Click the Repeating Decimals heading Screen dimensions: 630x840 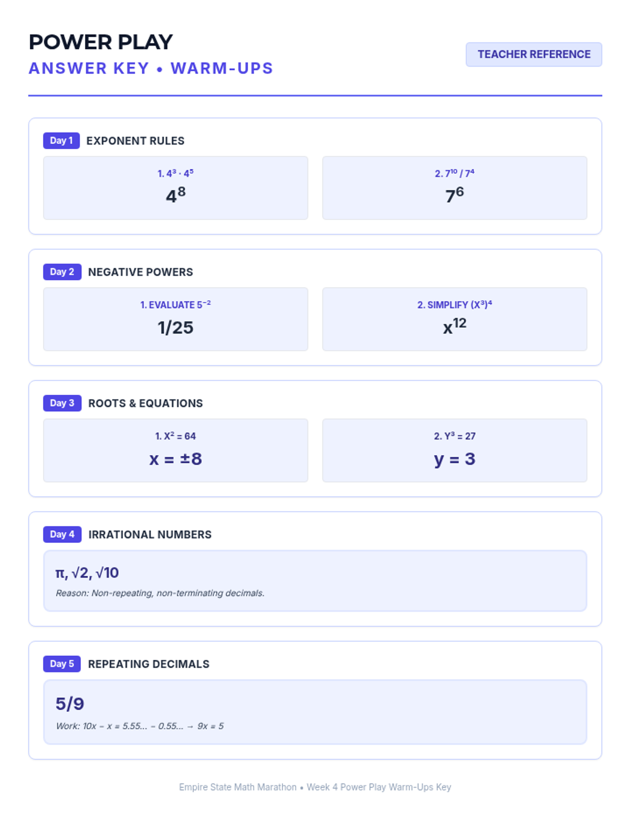tap(149, 664)
